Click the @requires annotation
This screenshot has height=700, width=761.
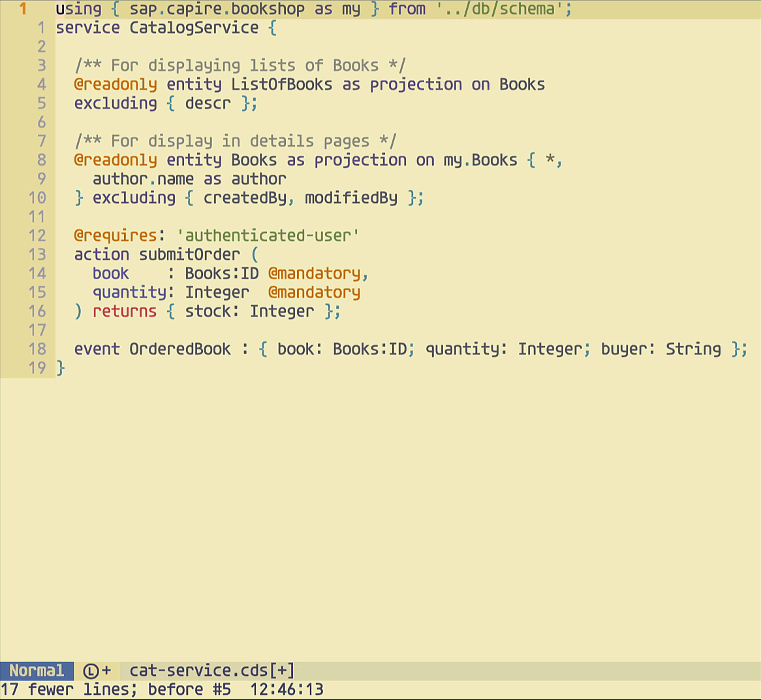click(116, 236)
